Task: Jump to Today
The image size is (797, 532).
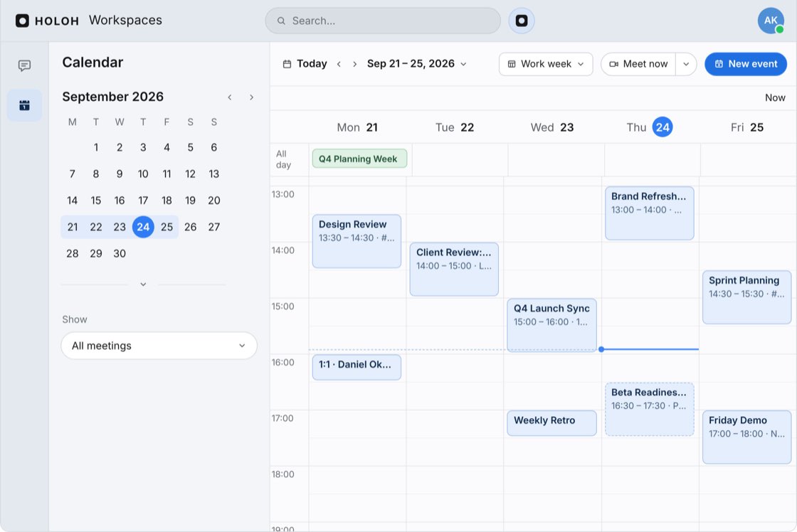Action: tap(305, 64)
